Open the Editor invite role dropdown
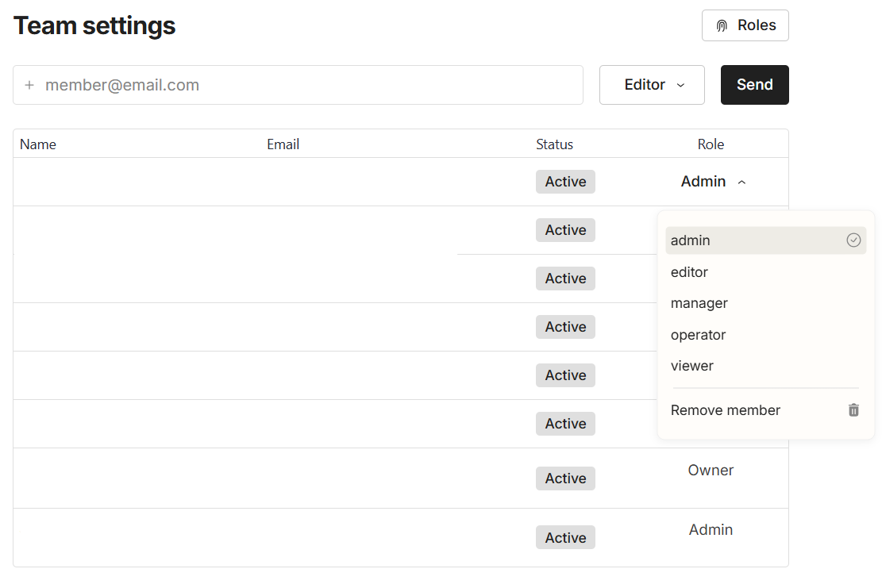This screenshot has height=588, width=882. coord(652,85)
